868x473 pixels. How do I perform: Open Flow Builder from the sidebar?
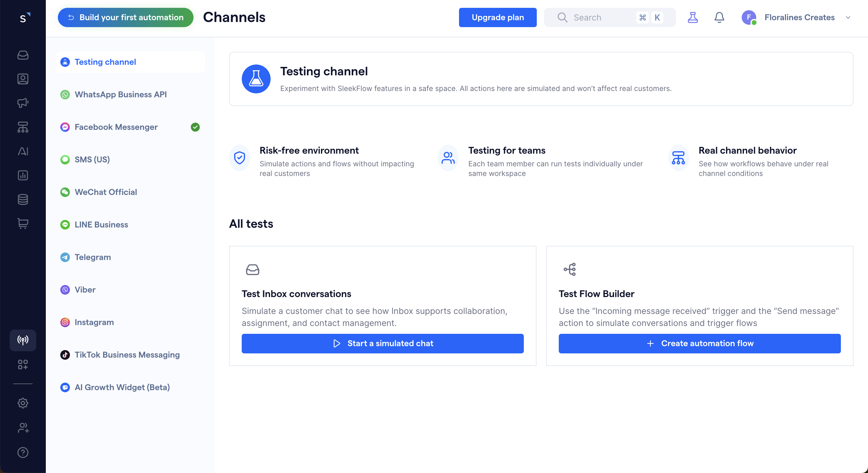pos(23,127)
